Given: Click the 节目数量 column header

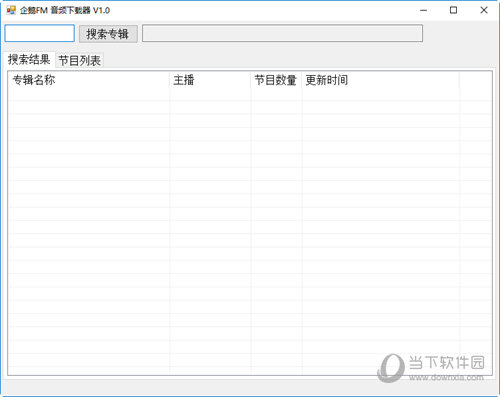Looking at the screenshot, I should 276,80.
